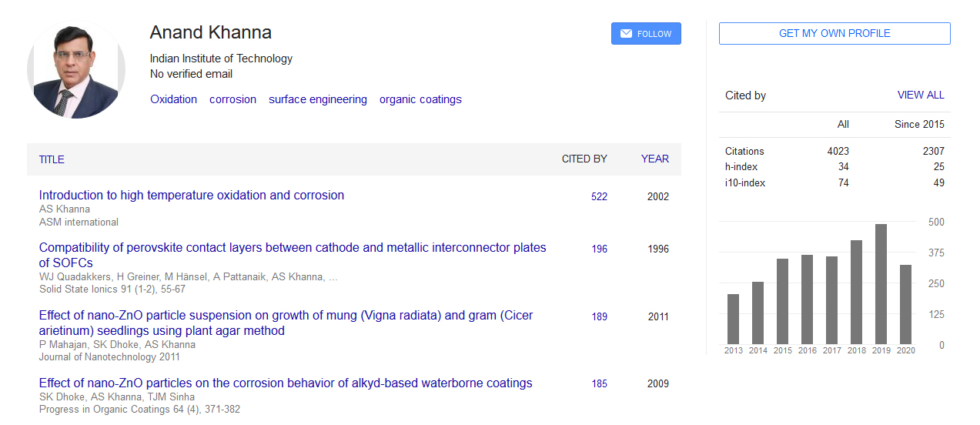980x425 pixels.
Task: Open the Oxidation interest tag
Action: [173, 99]
